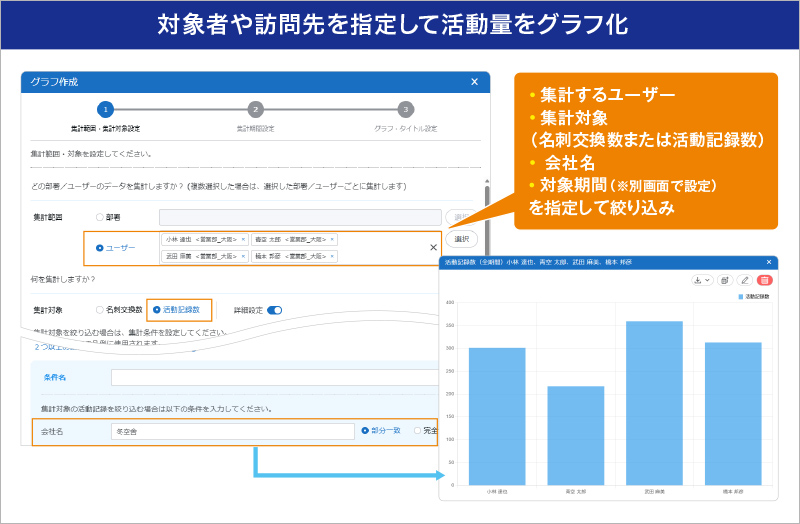Go to wizard step 1 集計範囲・集計対象設定

point(105,109)
